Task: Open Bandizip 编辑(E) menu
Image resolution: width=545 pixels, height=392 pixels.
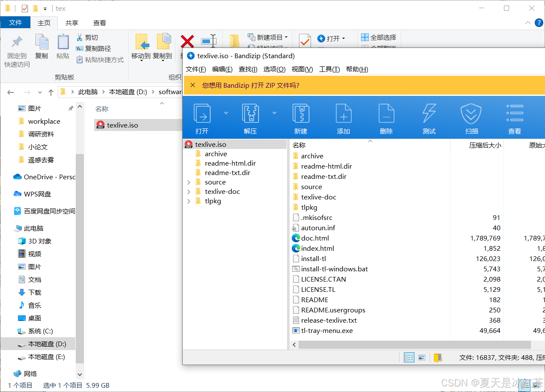Action: [x=222, y=69]
